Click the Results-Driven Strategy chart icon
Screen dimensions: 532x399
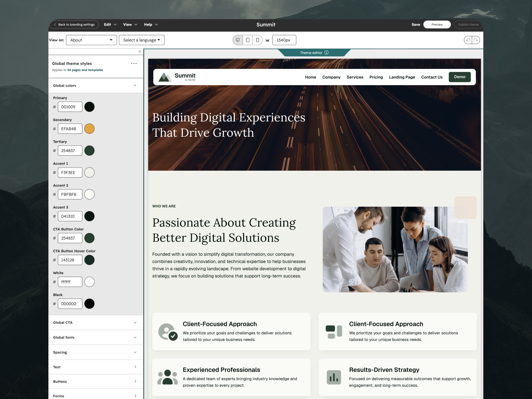tap(334, 377)
